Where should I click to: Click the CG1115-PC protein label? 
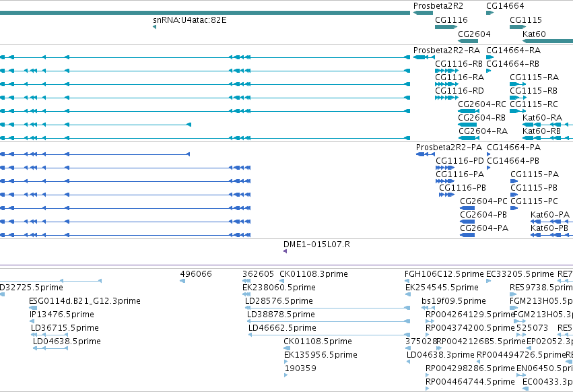(x=534, y=201)
